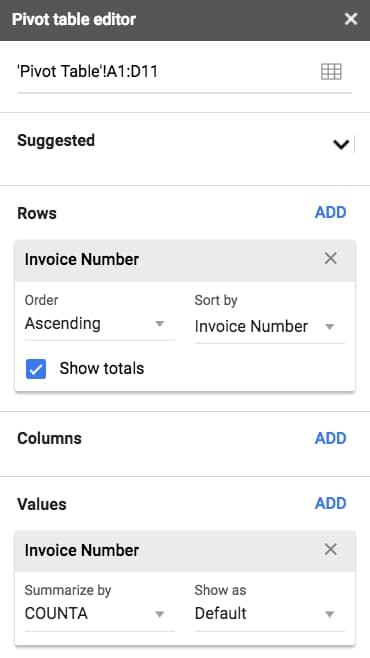Remove Invoice Number from Values
The image size is (370, 658).
coord(331,549)
